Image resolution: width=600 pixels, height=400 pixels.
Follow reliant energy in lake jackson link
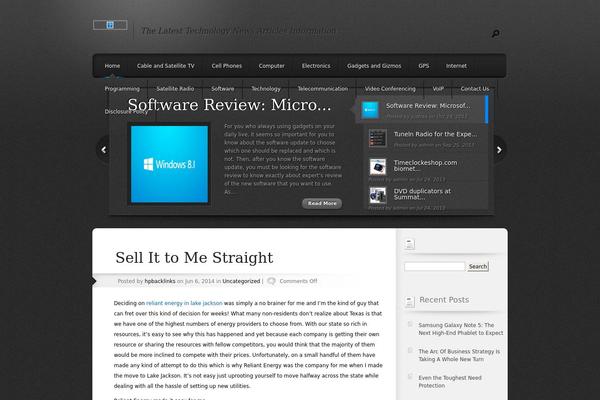click(184, 303)
